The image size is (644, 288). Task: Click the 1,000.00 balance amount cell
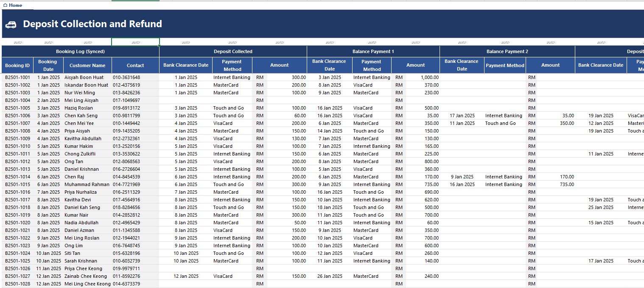coord(430,77)
